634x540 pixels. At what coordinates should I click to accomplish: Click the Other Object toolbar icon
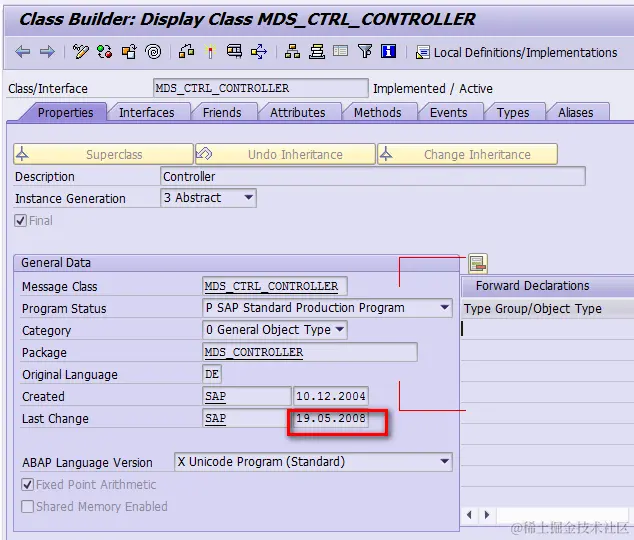click(x=129, y=52)
